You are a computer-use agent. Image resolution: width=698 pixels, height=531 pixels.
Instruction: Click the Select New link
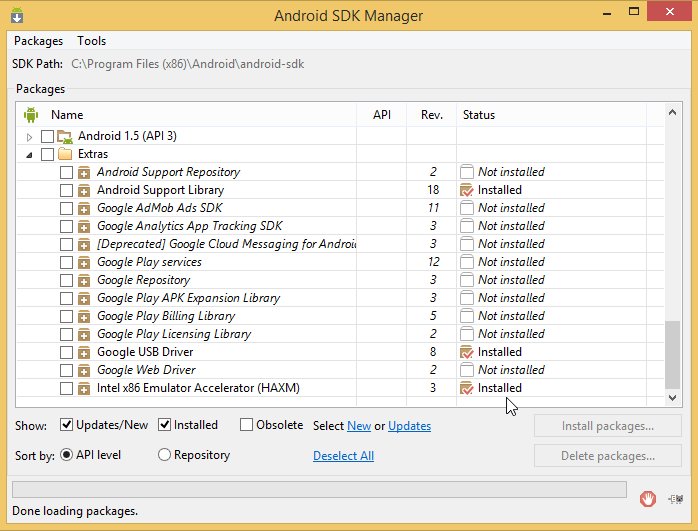[x=359, y=426]
